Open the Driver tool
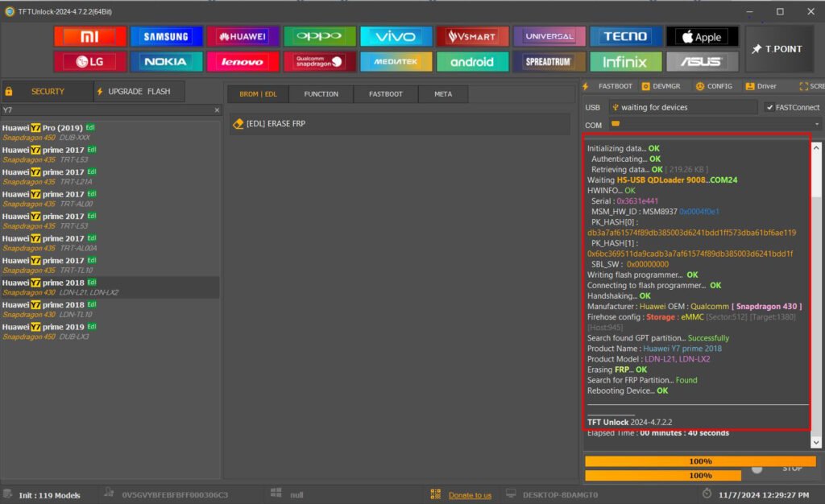This screenshot has width=825, height=504. [761, 86]
